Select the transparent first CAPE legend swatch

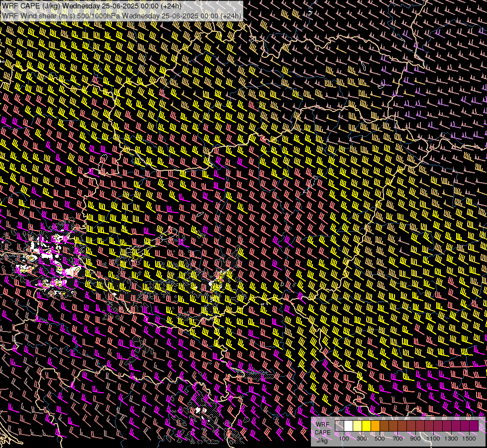tap(339, 426)
